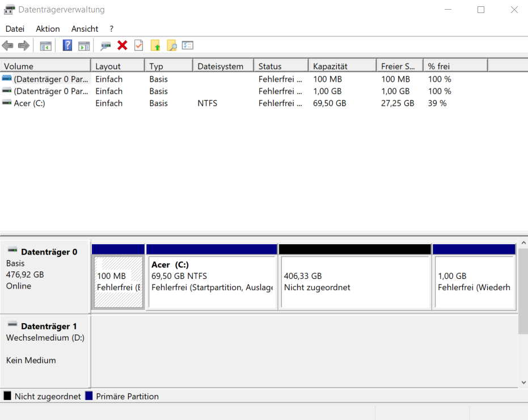Select the 1,00 GB recovery partition block
The image size is (528, 420).
(x=475, y=282)
